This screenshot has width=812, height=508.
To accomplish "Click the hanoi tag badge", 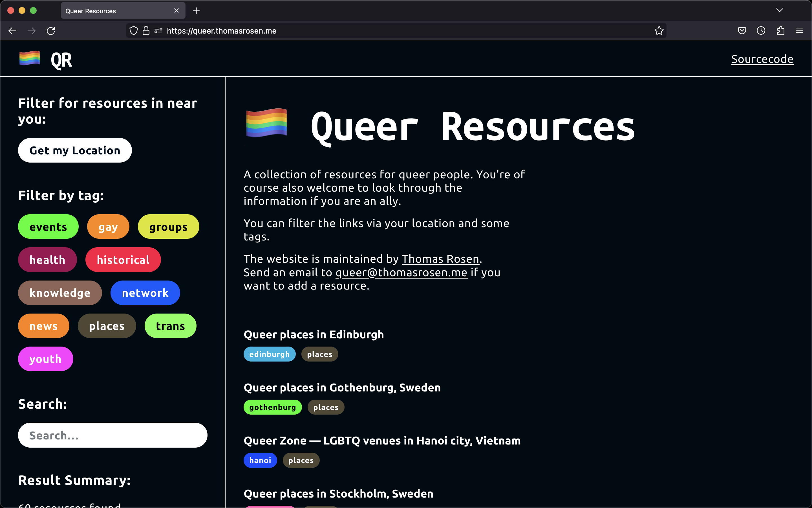I will pos(260,460).
